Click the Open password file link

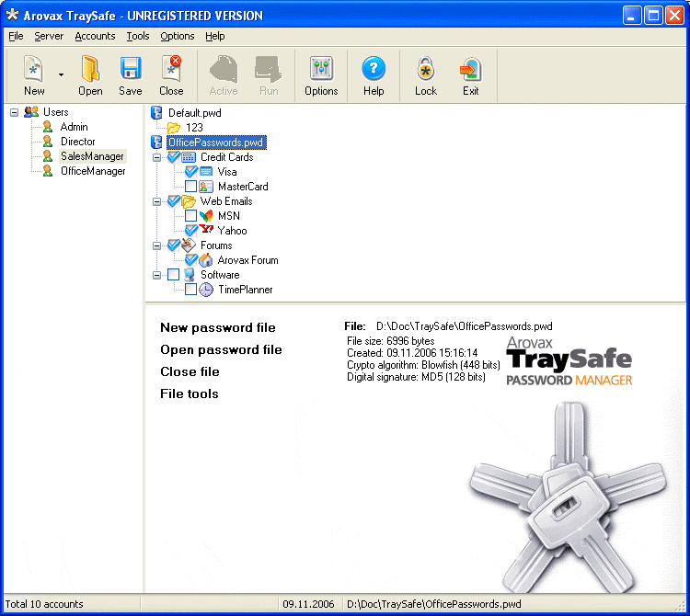[221, 349]
